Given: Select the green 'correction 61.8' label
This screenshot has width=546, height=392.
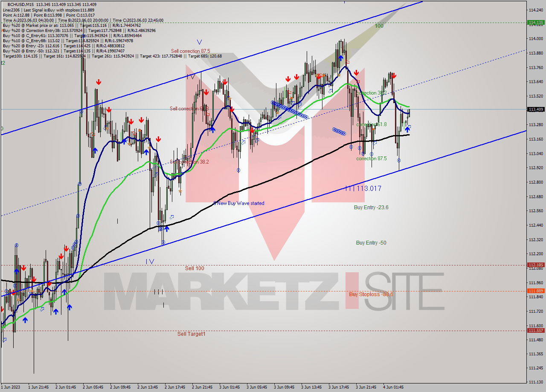Looking at the screenshot, I should [372, 124].
